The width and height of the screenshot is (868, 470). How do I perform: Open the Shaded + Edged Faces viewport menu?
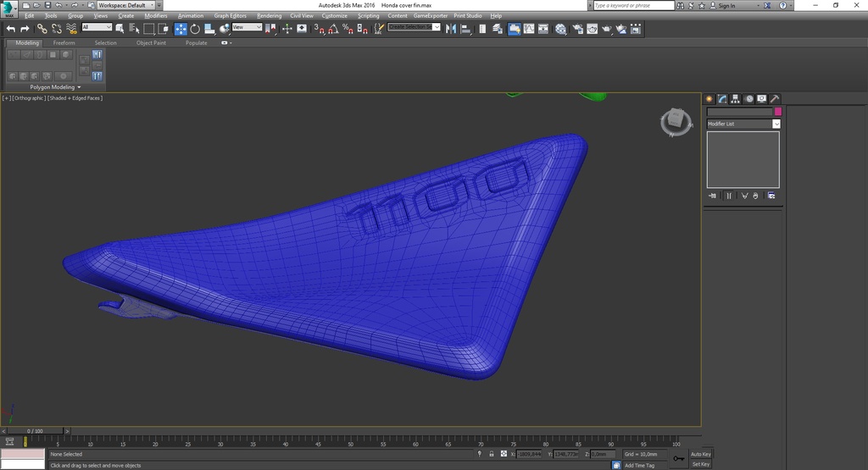[75, 98]
